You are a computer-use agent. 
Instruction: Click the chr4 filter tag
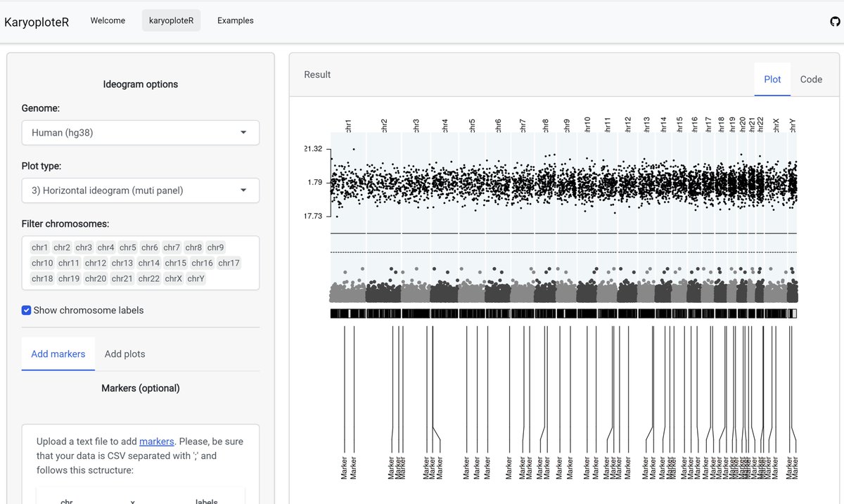point(106,247)
